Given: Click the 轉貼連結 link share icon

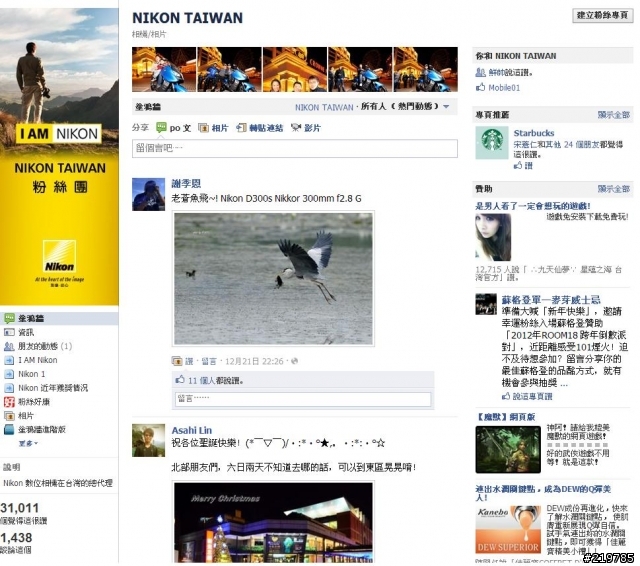Looking at the screenshot, I should 241,128.
